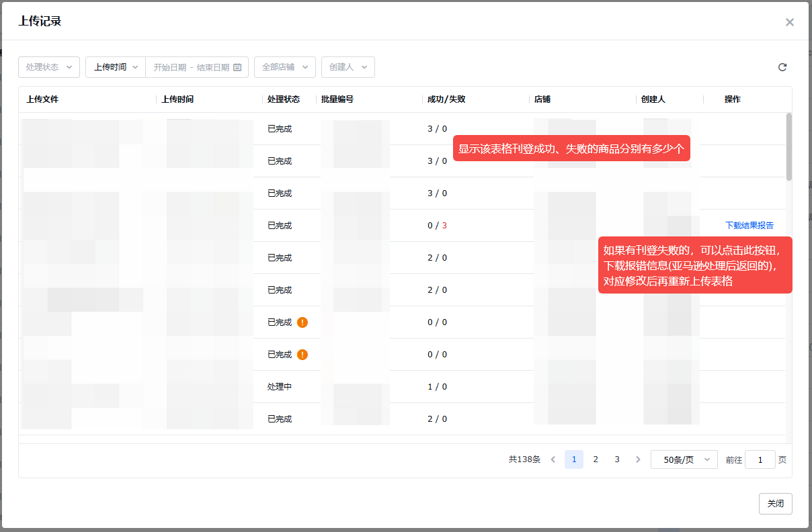Switch to page 2 of results
The height and width of the screenshot is (532, 812).
click(x=595, y=459)
